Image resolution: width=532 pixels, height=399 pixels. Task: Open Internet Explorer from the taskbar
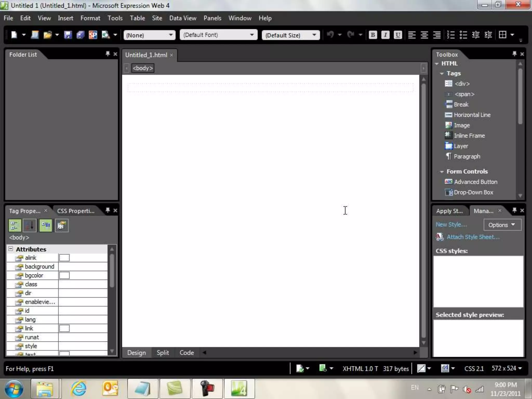pos(79,389)
